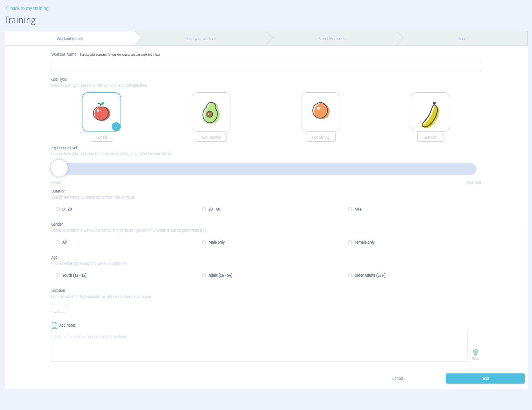Select Male only radio
The image size is (532, 410).
(204, 242)
